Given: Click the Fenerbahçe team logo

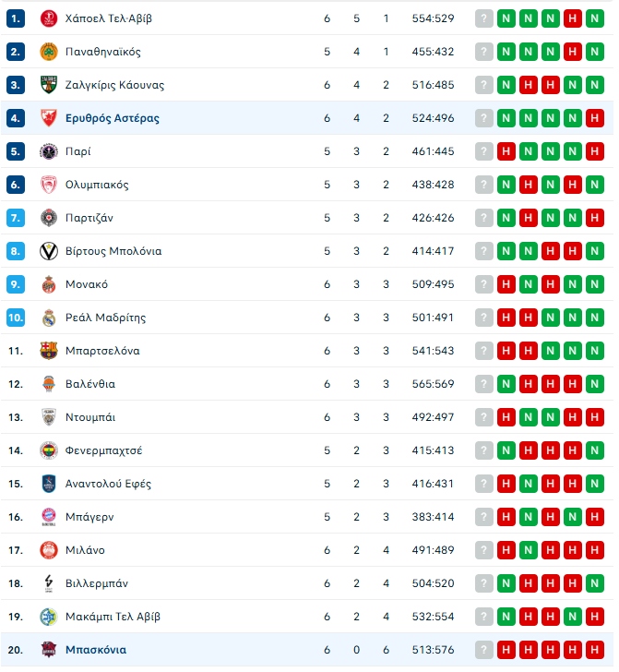Looking at the screenshot, I should (49, 450).
